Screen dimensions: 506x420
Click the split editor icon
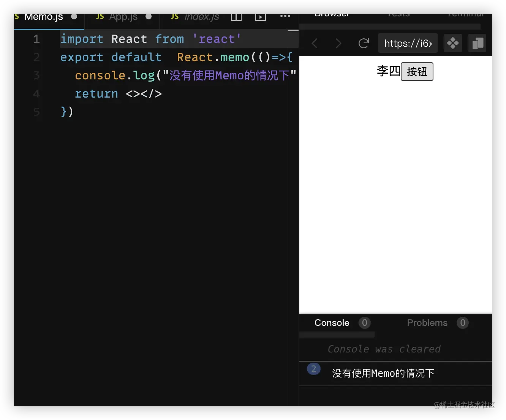click(236, 17)
